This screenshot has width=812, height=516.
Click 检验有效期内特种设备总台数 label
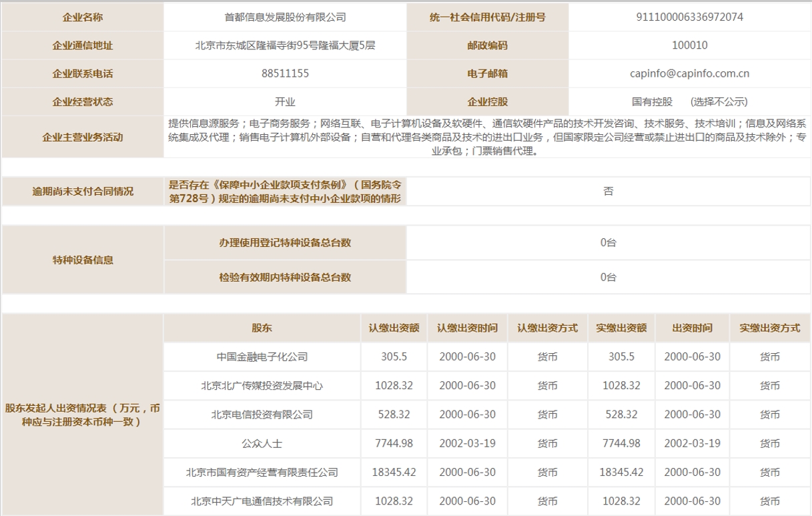pyautogui.click(x=285, y=277)
